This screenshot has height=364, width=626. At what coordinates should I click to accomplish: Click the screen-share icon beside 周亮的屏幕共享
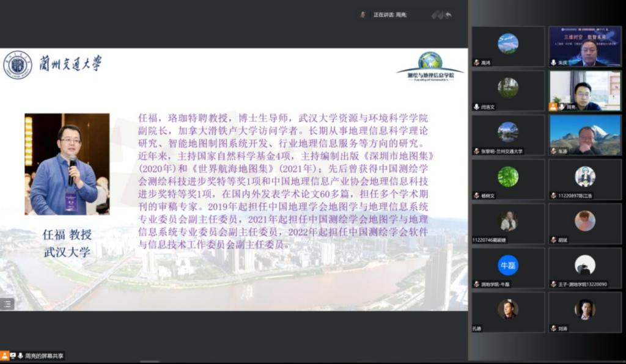[13, 355]
